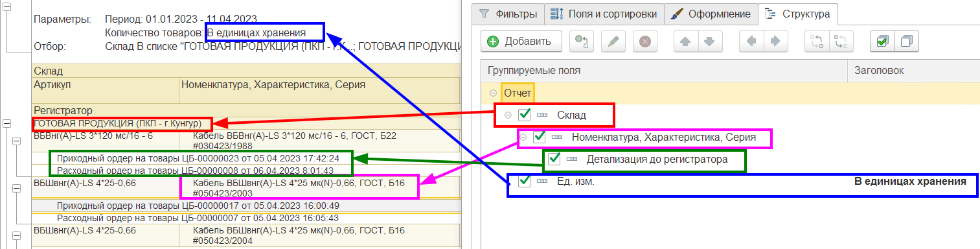Viewport: 980px width, 249px height.
Task: Collapse the Склад node in structure tree
Action: tap(508, 115)
